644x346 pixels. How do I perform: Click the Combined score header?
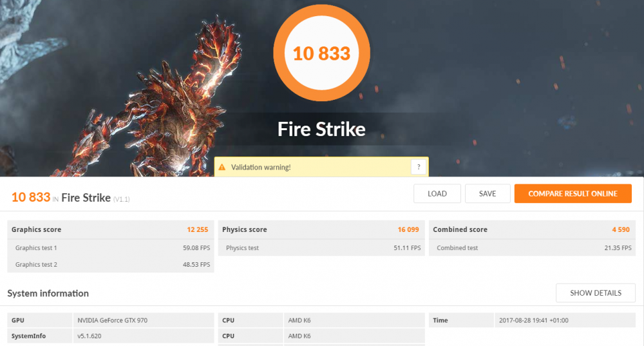click(x=532, y=230)
